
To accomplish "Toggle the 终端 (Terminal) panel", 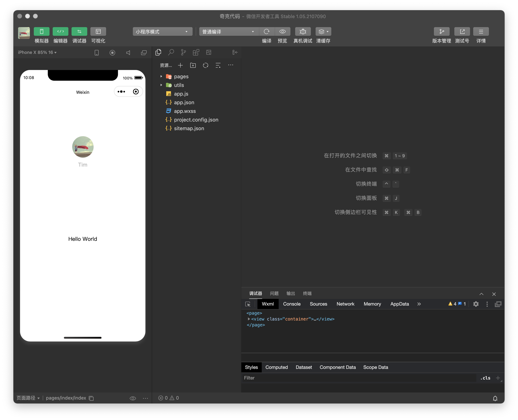I will click(307, 293).
